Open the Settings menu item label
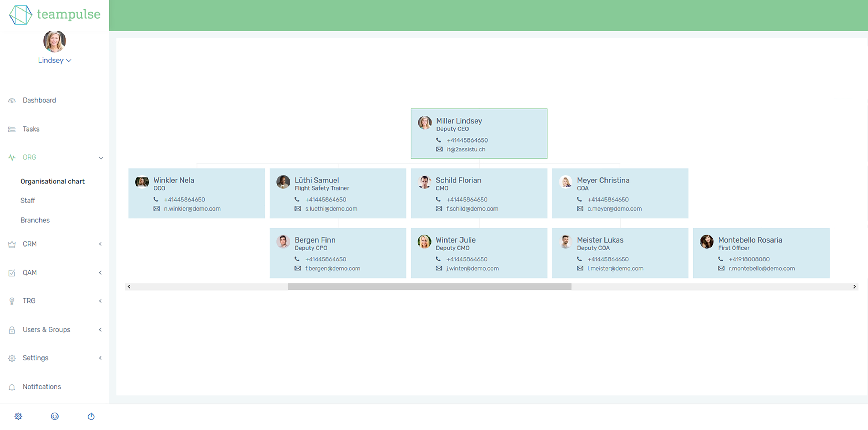Viewport: 868px width, 430px height. (x=35, y=358)
